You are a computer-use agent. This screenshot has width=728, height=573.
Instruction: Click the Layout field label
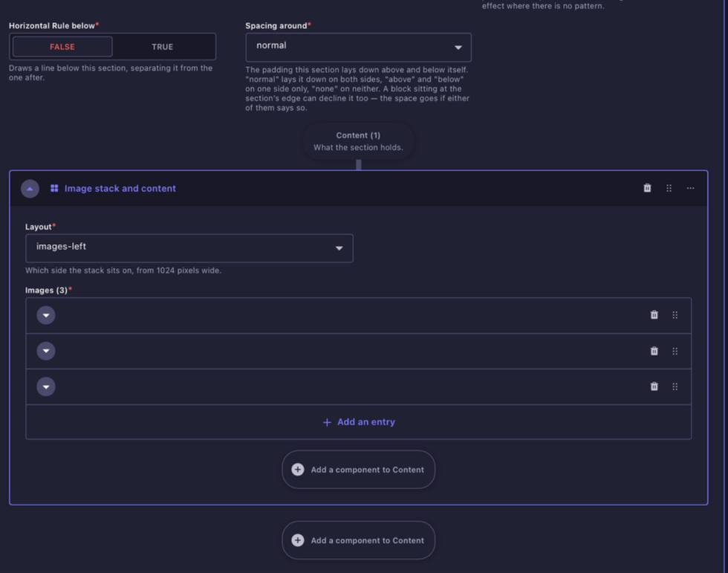point(40,227)
